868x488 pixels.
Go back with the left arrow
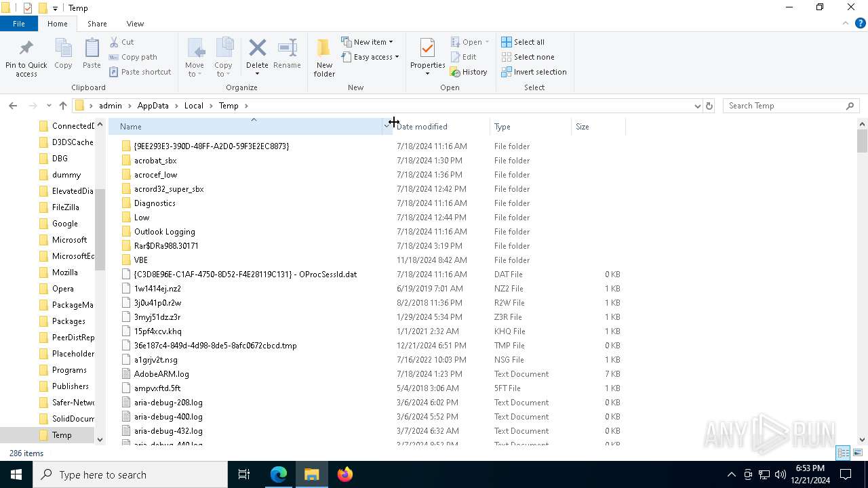pyautogui.click(x=13, y=106)
